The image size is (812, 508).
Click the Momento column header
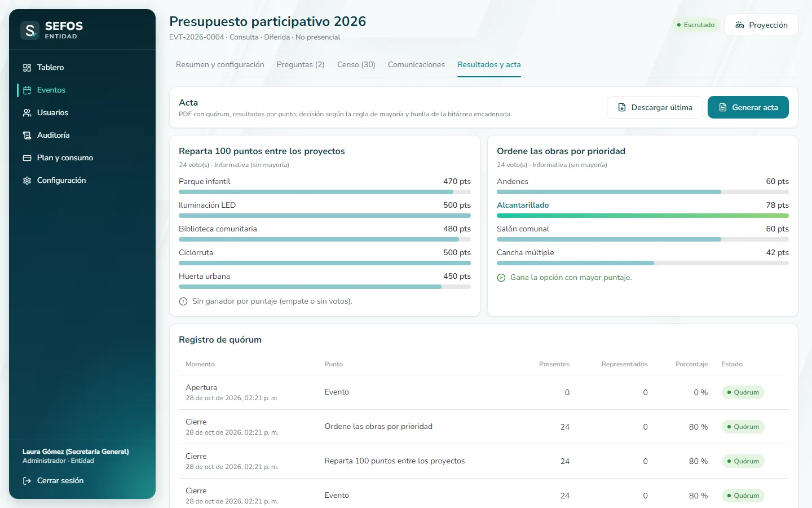(x=200, y=364)
